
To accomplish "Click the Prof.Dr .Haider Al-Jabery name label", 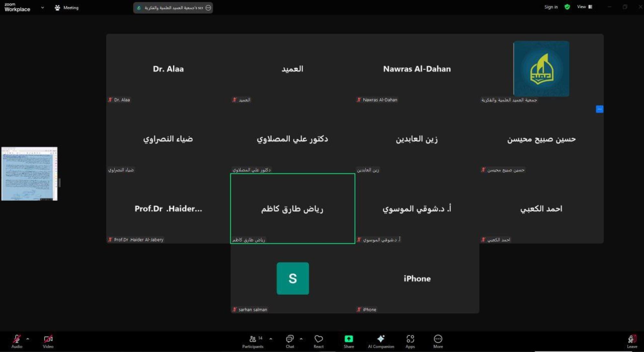I will [x=139, y=240].
